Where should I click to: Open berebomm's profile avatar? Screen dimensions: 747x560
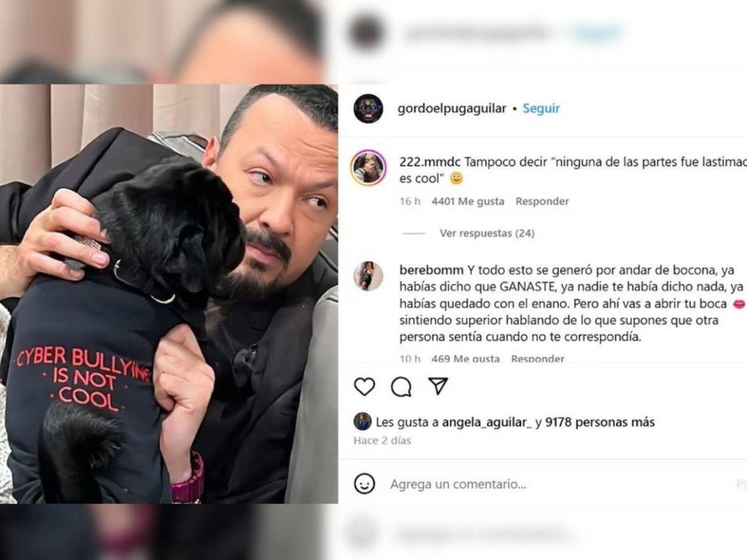[x=369, y=276]
